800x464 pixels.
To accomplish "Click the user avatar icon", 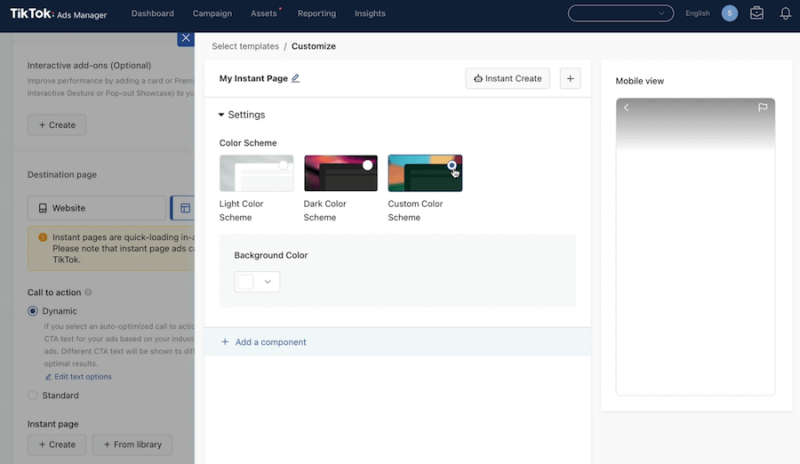I will pyautogui.click(x=730, y=13).
